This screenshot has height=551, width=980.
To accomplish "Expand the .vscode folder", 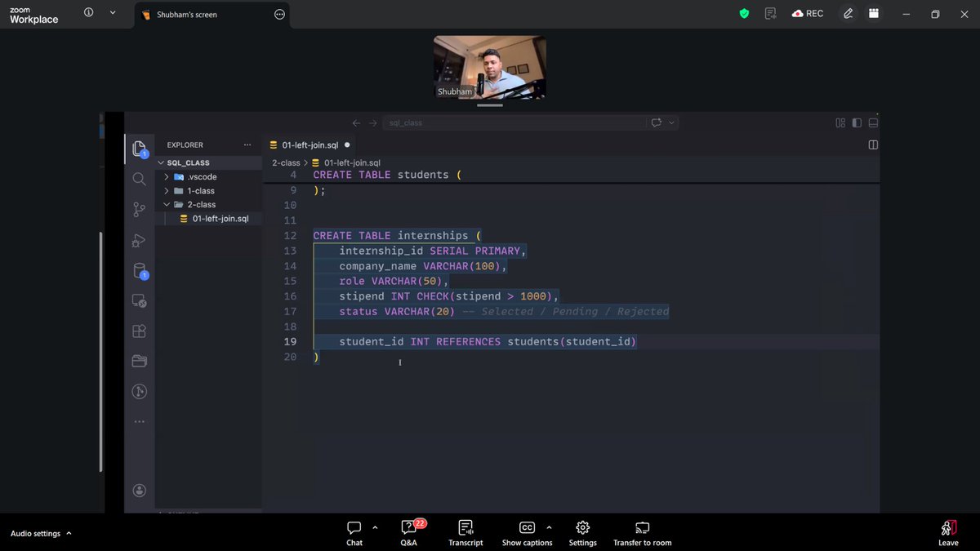I will pyautogui.click(x=167, y=176).
